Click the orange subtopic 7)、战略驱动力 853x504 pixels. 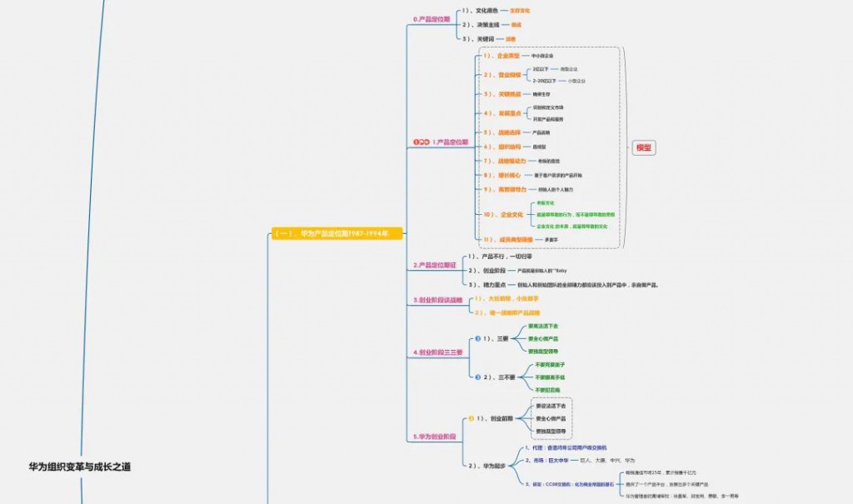[505, 161]
